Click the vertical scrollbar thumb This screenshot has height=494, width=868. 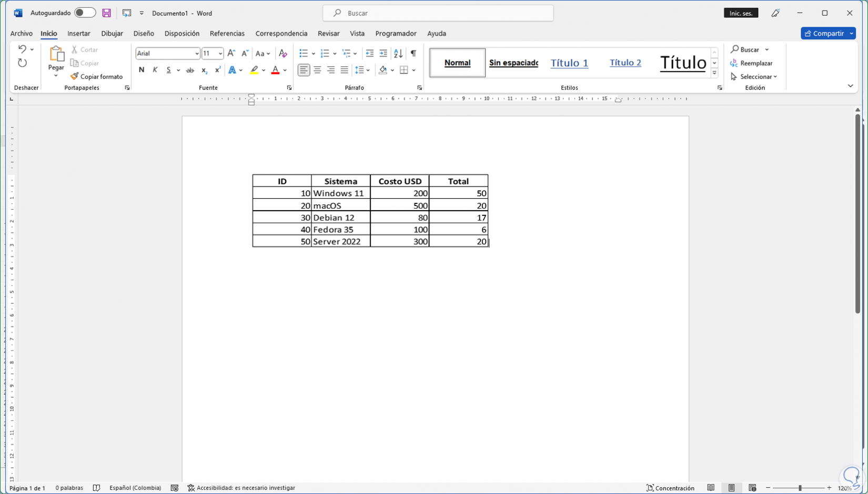coord(857,214)
